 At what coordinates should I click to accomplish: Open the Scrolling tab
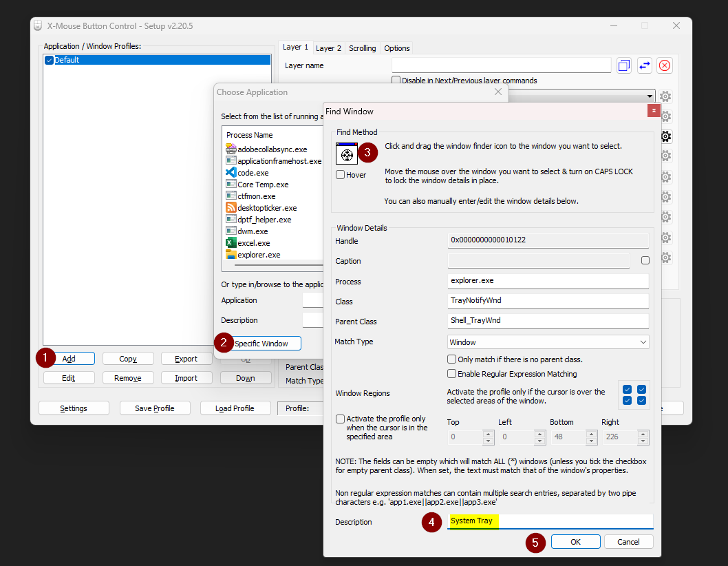click(362, 48)
